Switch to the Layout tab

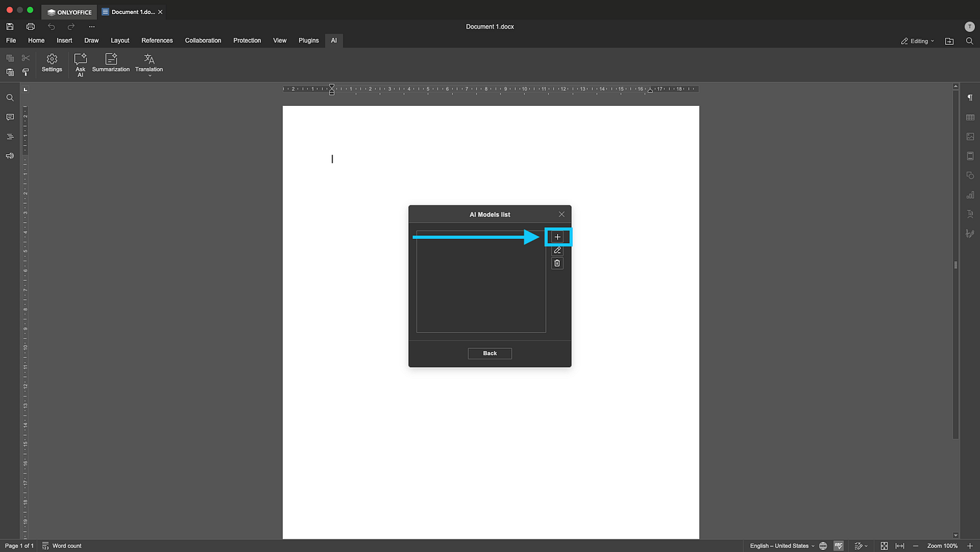(120, 41)
